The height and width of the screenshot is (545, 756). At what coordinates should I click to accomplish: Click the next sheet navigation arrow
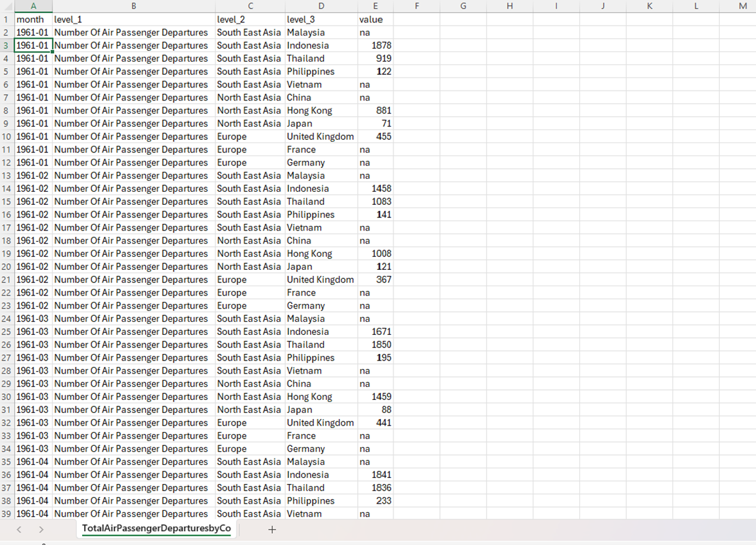[x=41, y=529]
